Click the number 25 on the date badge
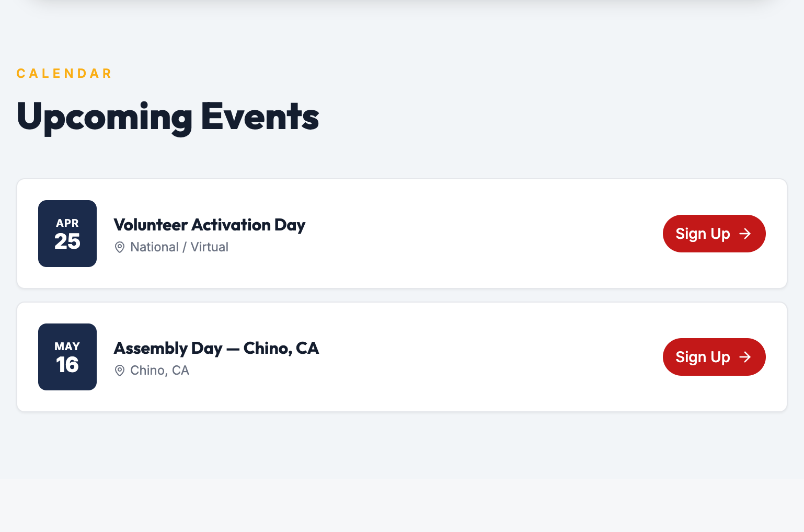The image size is (804, 532). [x=67, y=241]
